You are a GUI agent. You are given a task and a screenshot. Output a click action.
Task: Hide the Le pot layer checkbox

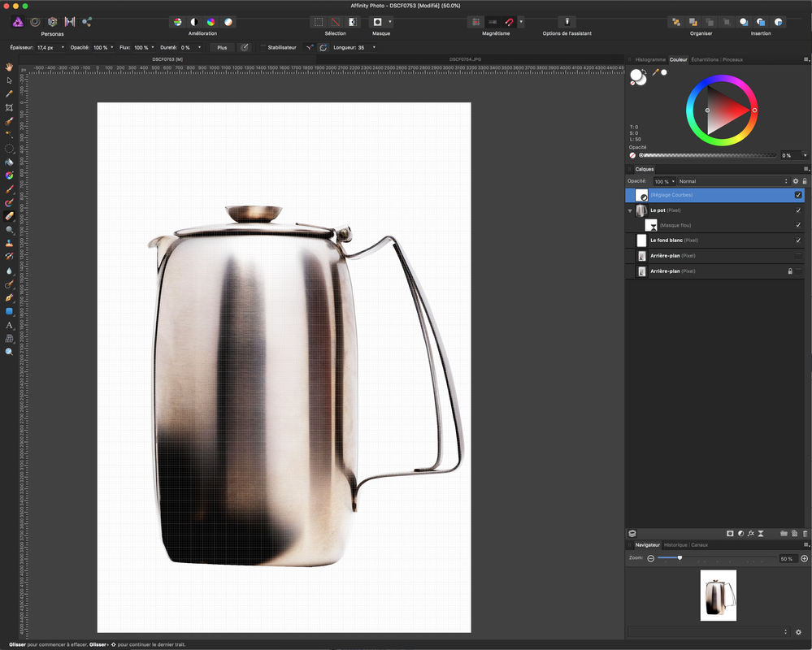tap(798, 210)
